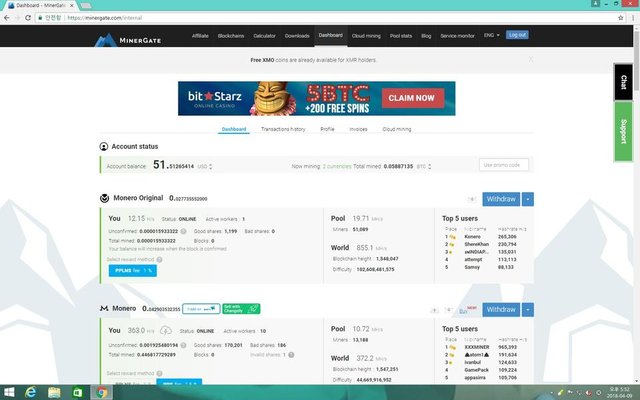The image size is (640, 400).
Task: Open Blockchains in top navigation
Action: 231,36
